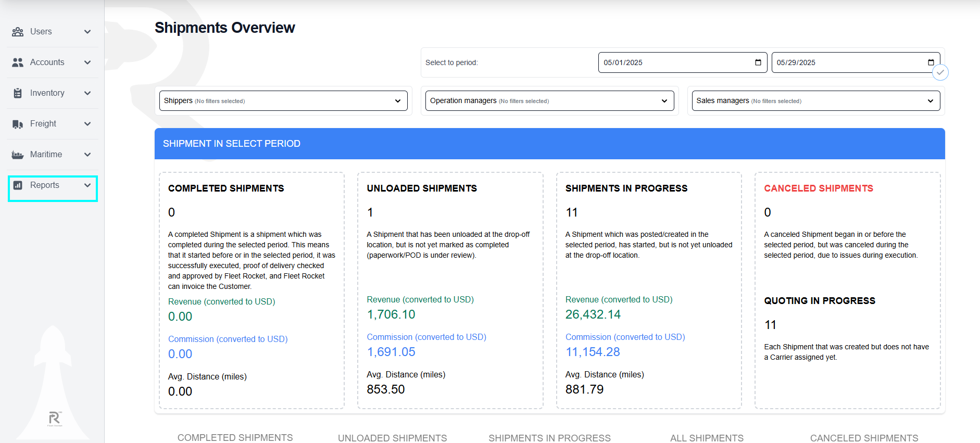Click shipments in progress count 11
The height and width of the screenshot is (443, 980).
pos(572,212)
